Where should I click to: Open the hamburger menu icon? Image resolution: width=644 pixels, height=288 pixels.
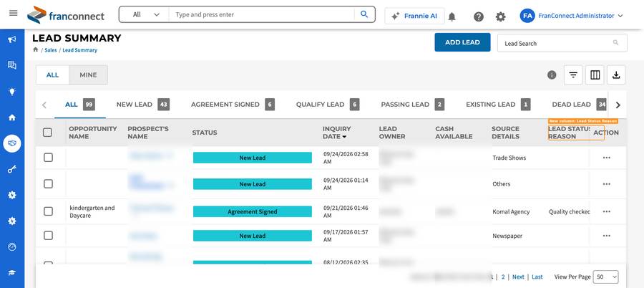[x=13, y=13]
